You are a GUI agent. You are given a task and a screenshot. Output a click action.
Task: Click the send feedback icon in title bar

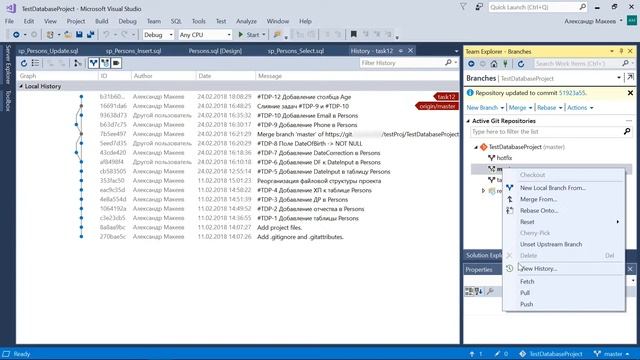(x=479, y=7)
